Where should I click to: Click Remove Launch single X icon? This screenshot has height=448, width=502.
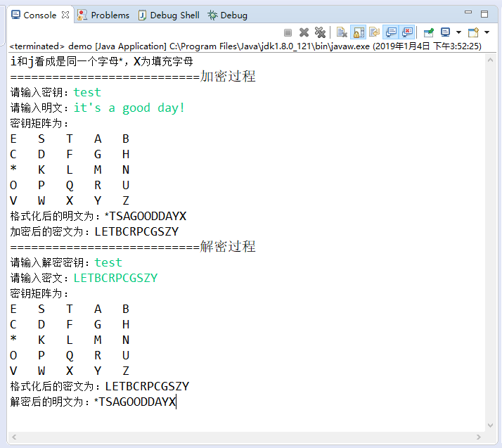click(x=304, y=32)
